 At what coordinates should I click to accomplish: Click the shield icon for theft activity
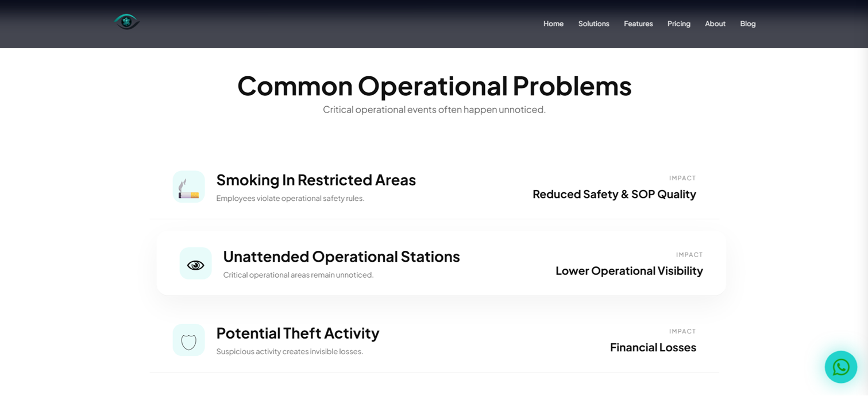click(188, 340)
